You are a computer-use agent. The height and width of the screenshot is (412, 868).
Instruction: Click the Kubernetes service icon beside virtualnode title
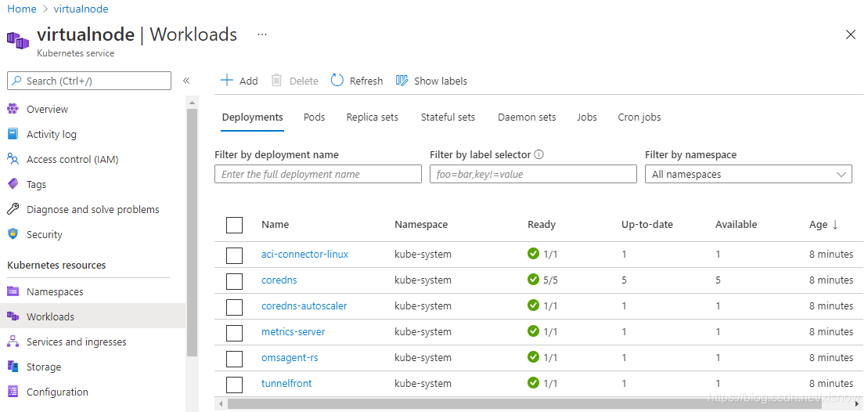point(18,40)
